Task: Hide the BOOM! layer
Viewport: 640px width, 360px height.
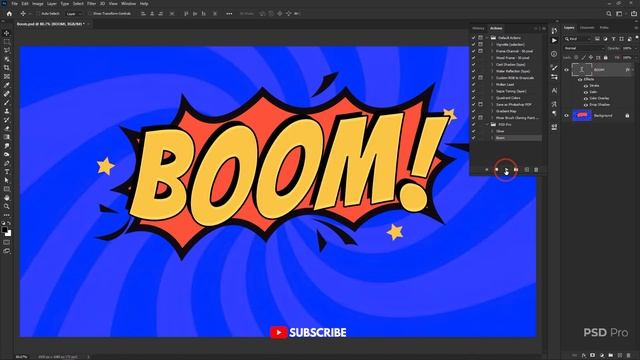Action: click(566, 70)
